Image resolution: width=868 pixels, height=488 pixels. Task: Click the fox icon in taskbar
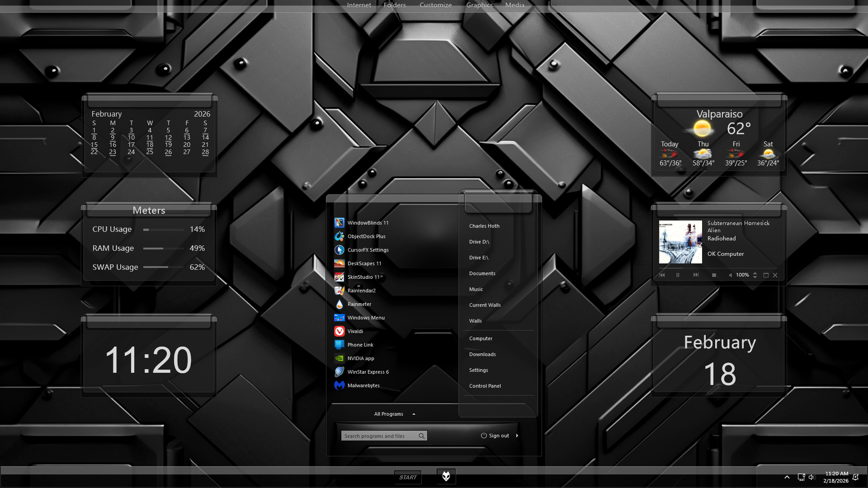(446, 476)
